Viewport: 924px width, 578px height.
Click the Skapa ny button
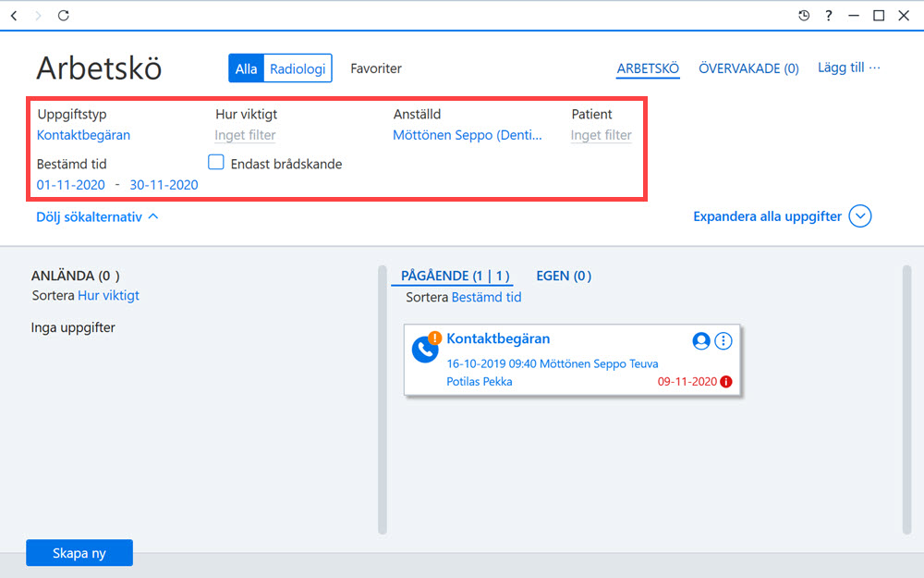pyautogui.click(x=79, y=553)
